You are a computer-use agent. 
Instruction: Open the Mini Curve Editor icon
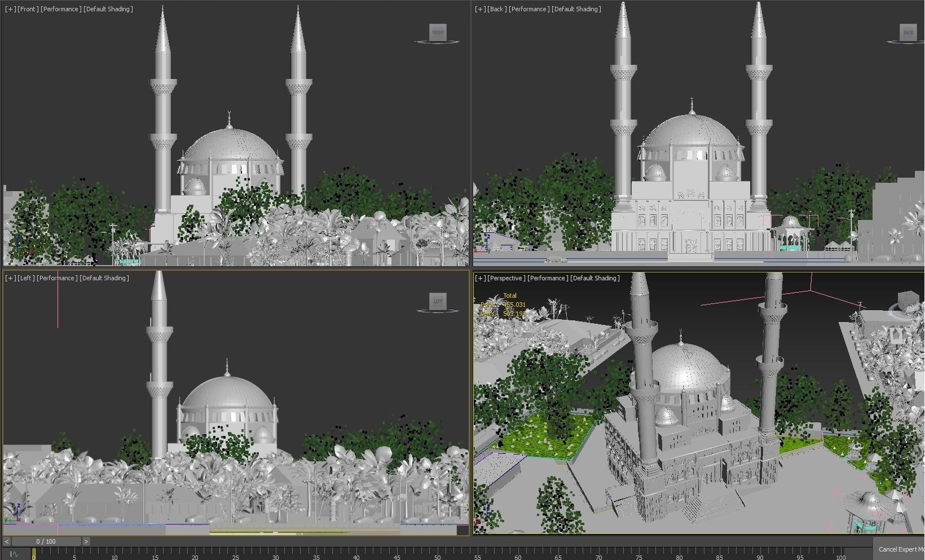click(14, 554)
